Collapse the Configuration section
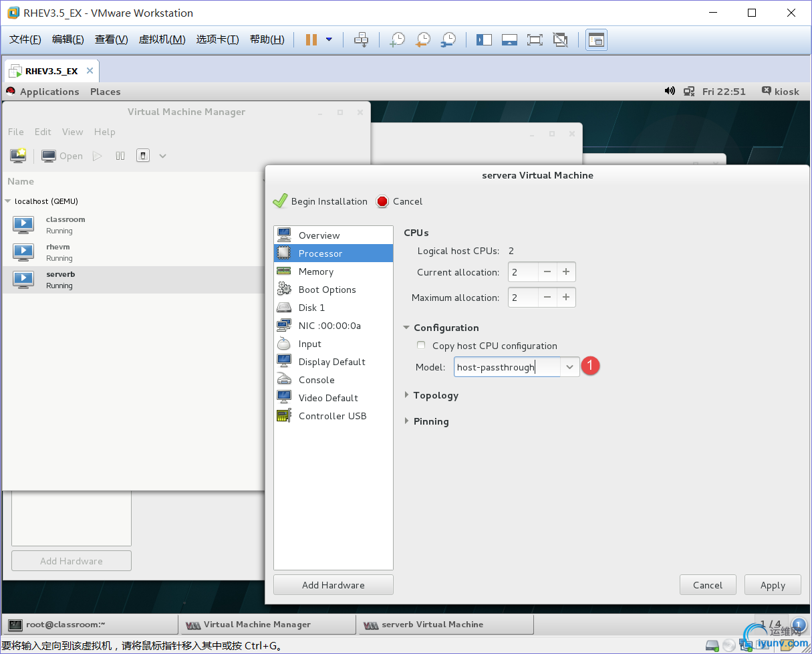The width and height of the screenshot is (812, 654). point(406,328)
